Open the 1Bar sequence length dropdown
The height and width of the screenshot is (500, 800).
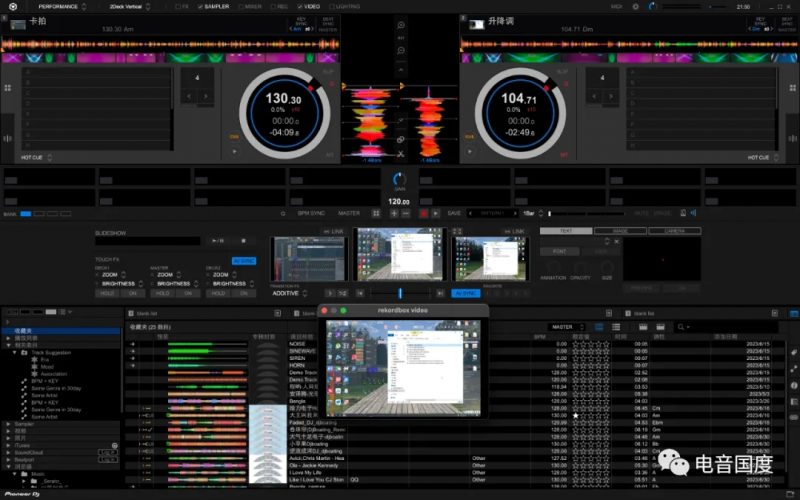pos(533,213)
